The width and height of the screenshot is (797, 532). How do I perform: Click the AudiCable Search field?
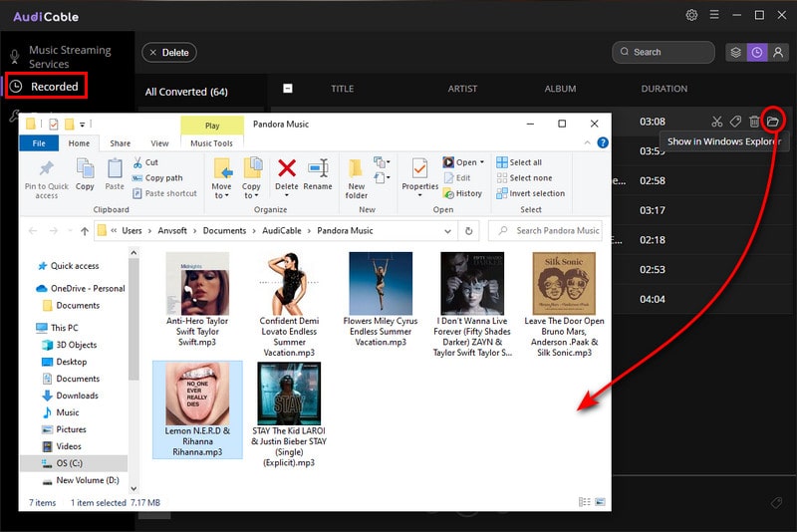pyautogui.click(x=664, y=52)
